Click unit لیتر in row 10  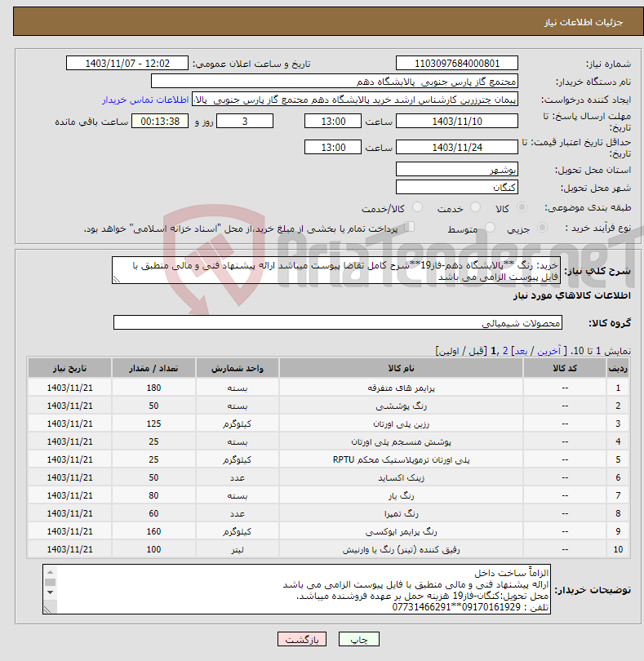point(237,549)
